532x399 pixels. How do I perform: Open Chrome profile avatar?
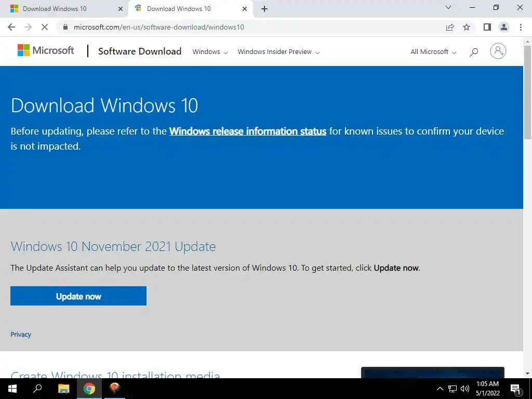pyautogui.click(x=504, y=27)
